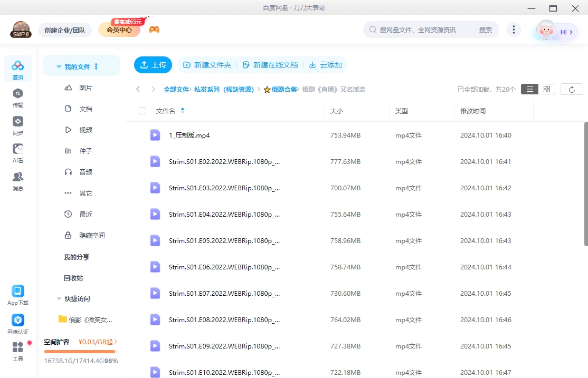Collapse the 我的文件 tree
The width and height of the screenshot is (588, 378).
pyautogui.click(x=59, y=66)
